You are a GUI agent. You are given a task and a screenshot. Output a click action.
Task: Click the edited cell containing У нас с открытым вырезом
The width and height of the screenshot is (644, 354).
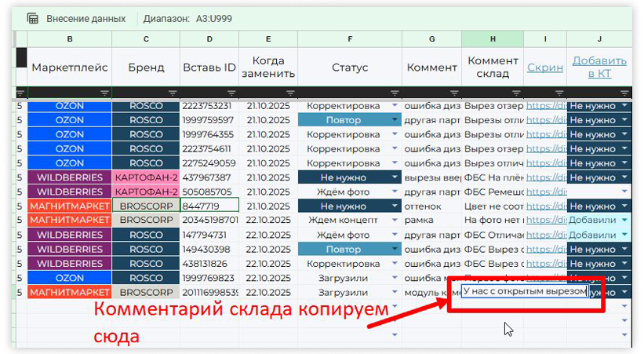(524, 291)
